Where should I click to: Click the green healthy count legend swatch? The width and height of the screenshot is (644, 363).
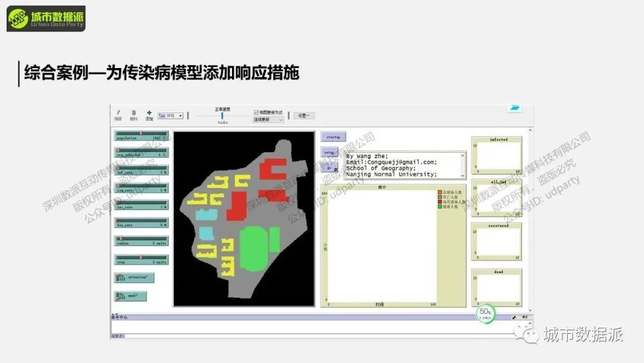[440, 207]
